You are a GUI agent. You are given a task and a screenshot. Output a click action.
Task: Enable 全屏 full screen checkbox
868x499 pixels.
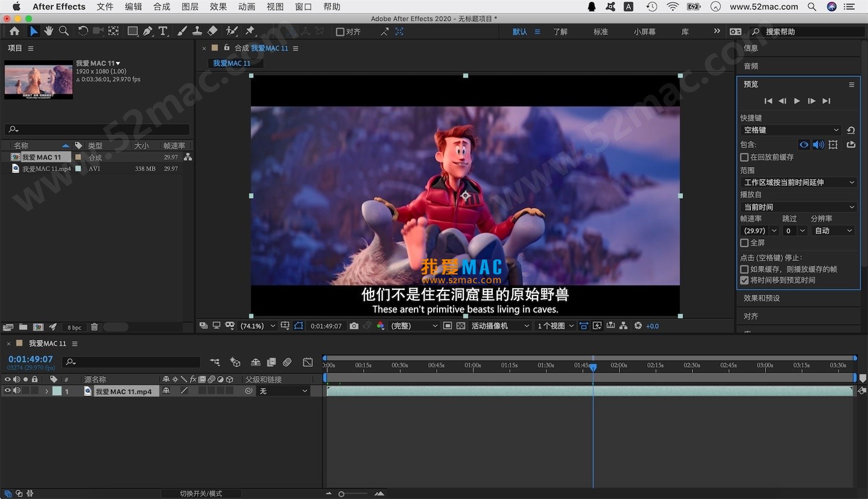pyautogui.click(x=744, y=243)
